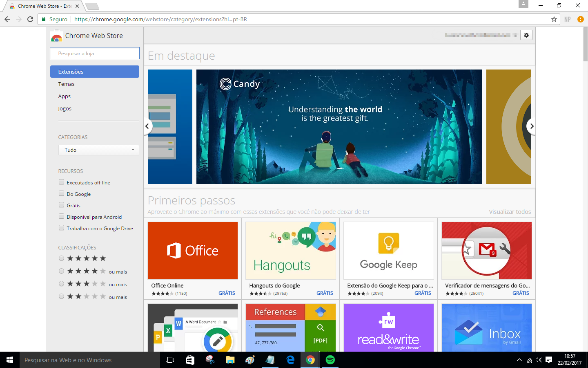
Task: Select two stars ou mais rating
Action: pos(61,296)
